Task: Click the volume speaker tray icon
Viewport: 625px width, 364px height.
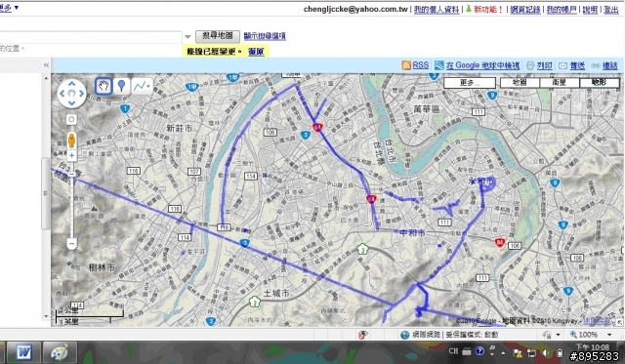Action: 546,353
